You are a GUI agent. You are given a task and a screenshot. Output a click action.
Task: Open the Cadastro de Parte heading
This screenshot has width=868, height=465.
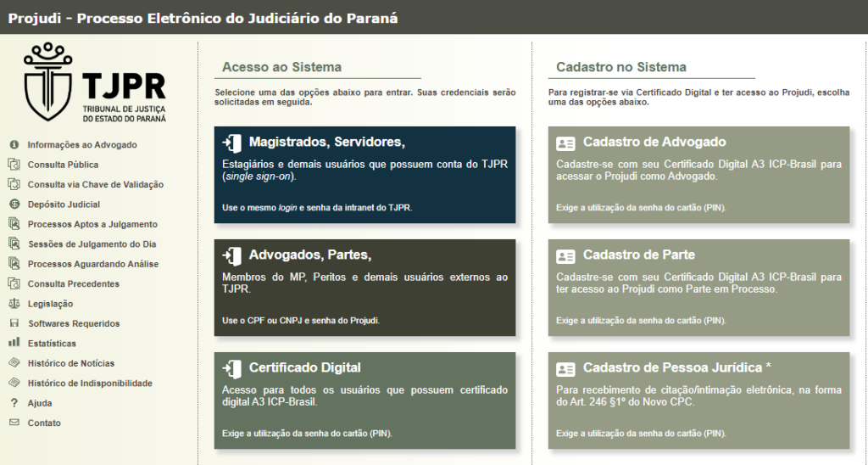[639, 255]
